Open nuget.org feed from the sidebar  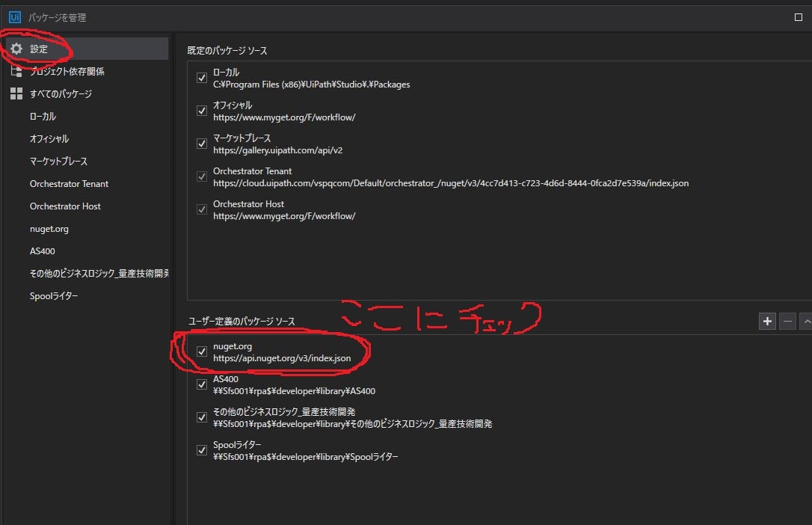click(x=49, y=228)
